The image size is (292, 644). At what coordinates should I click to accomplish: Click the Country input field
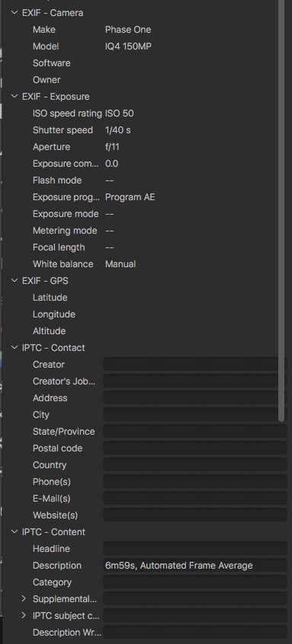point(195,465)
